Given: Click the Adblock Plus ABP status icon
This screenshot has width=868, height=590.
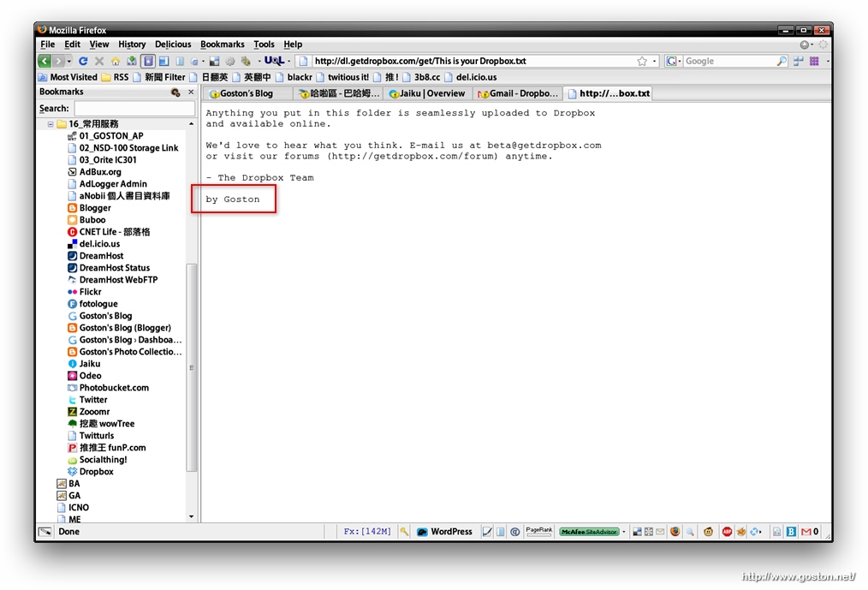Looking at the screenshot, I should (727, 531).
